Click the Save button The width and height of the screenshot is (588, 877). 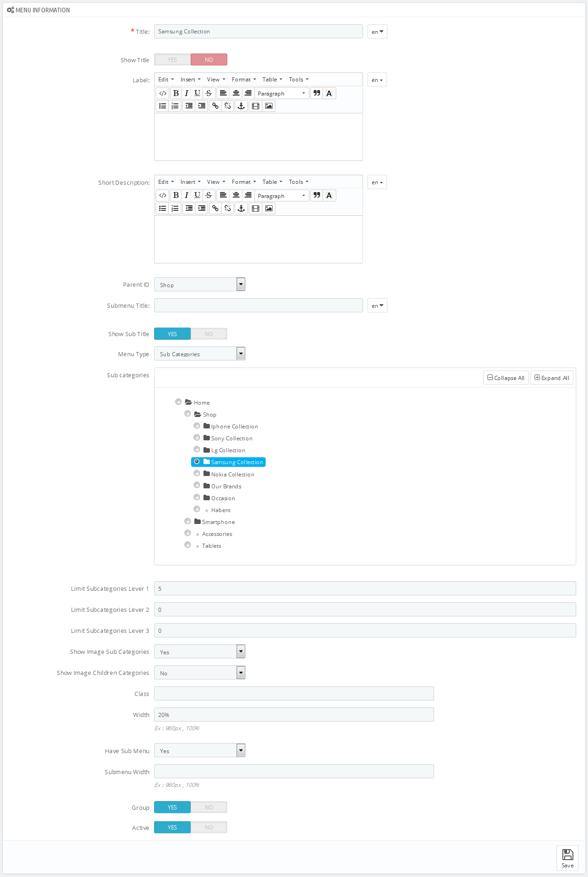coord(567,858)
